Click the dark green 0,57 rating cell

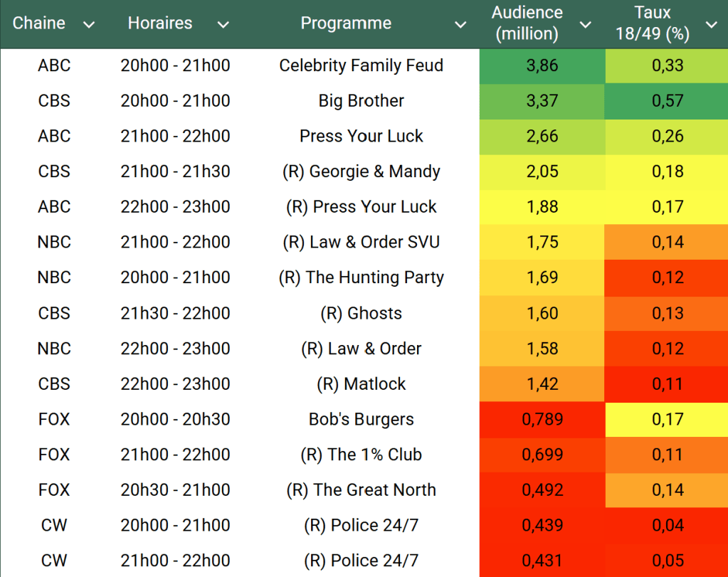point(668,101)
